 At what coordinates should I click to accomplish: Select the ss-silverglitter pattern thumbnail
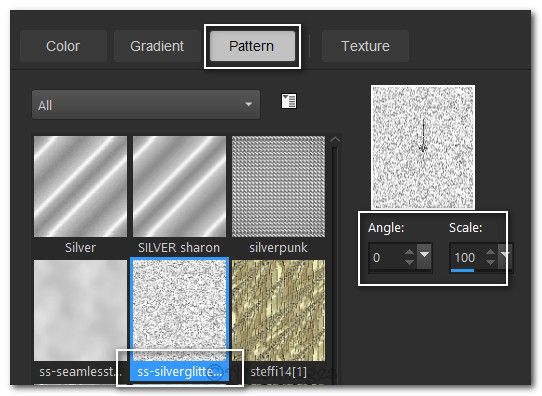[x=179, y=310]
